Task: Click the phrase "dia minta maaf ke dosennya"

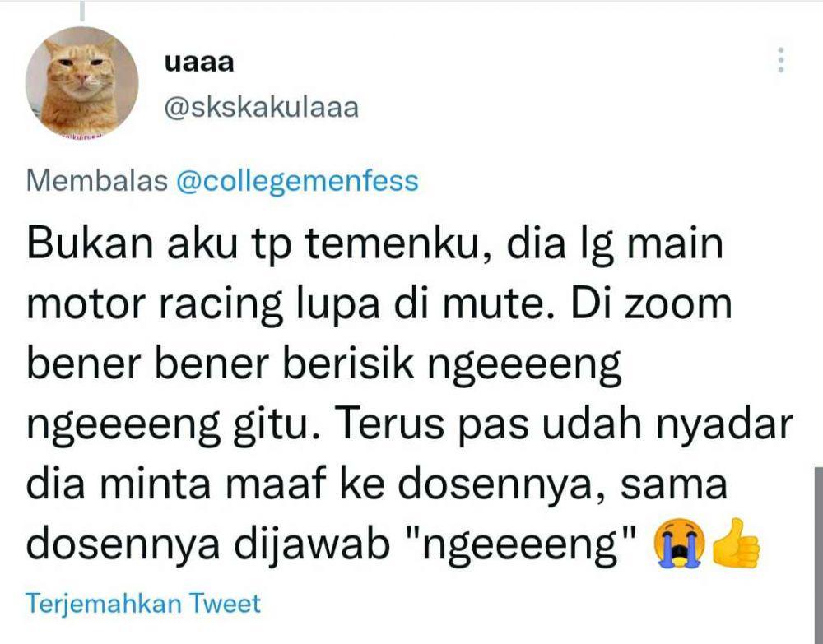Action: [x=319, y=484]
